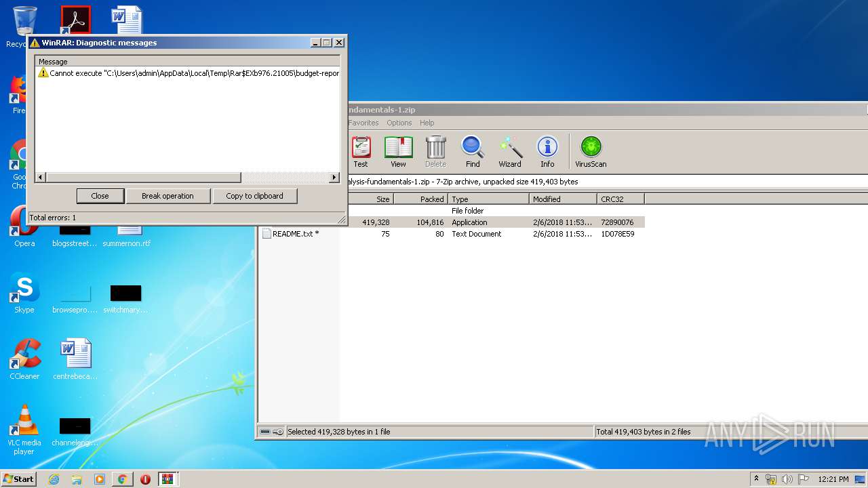Viewport: 868px width, 488px height.
Task: Show hidden system tray icons
Action: (x=757, y=479)
